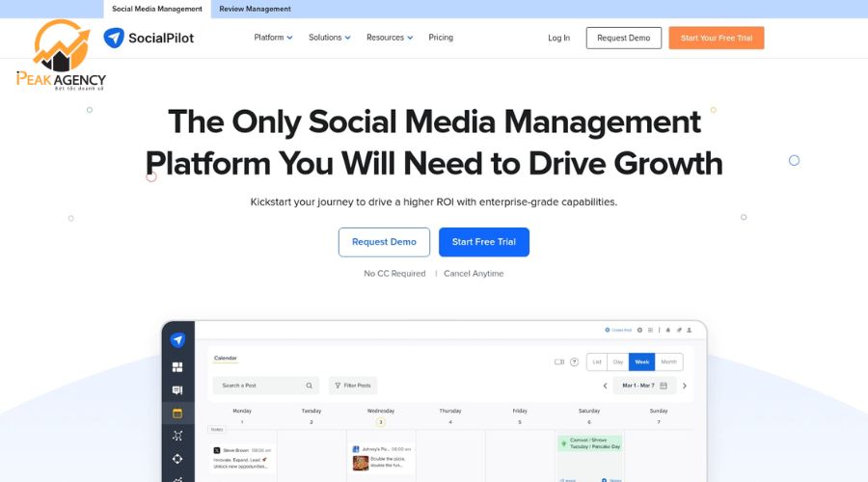
Task: Select the Saturday column header
Action: click(x=589, y=412)
